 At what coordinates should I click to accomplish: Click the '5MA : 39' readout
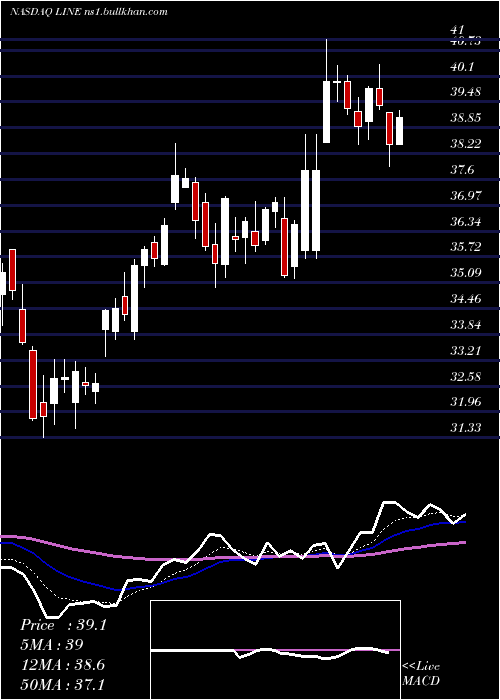52,645
